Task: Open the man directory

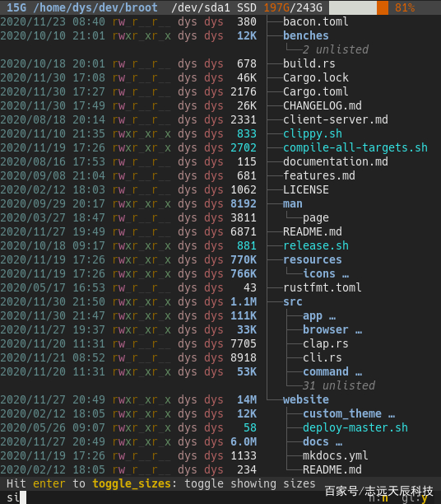Action: (293, 203)
